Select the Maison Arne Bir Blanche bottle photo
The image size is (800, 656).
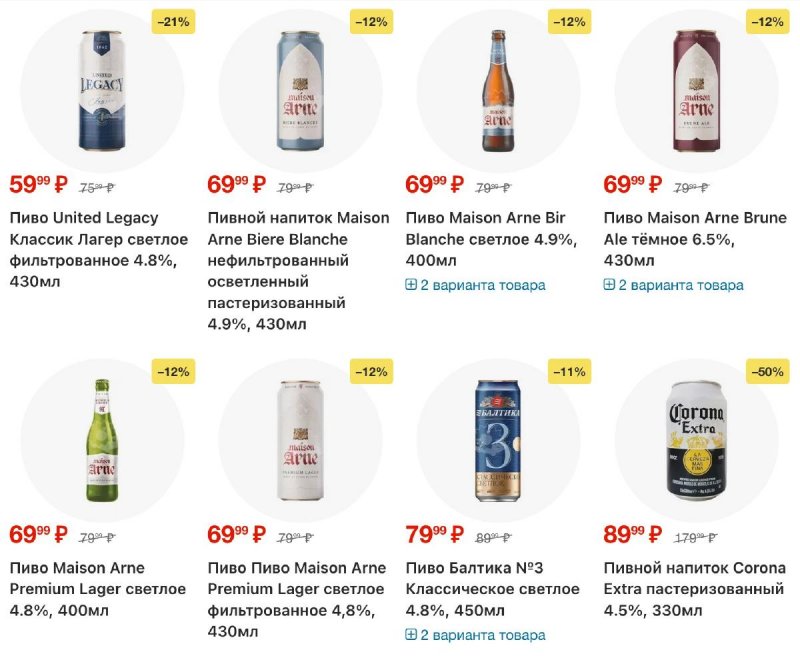coord(498,90)
